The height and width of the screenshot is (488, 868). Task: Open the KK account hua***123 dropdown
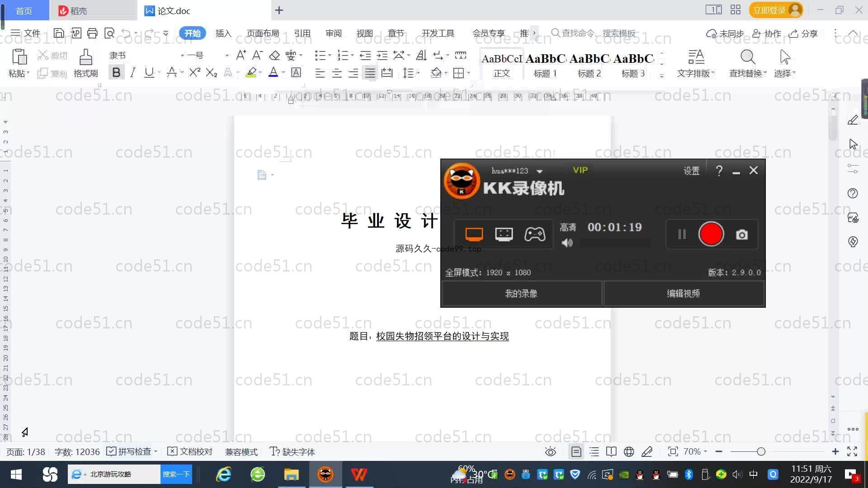(539, 171)
